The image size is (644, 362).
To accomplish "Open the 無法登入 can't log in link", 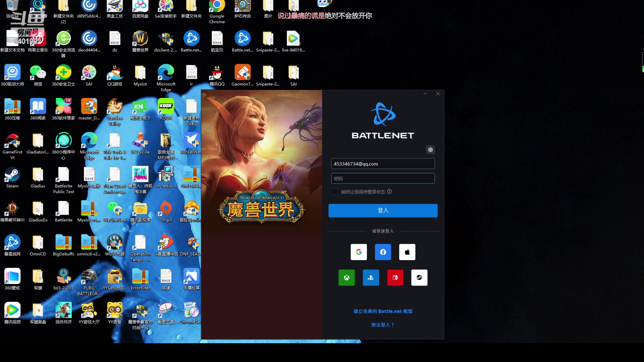I will point(383,325).
